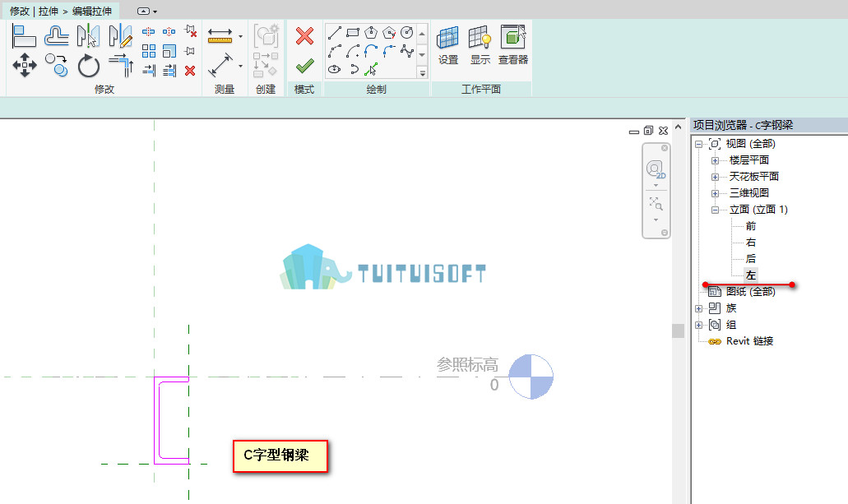
Task: Click the 2D steering wheel icon
Action: [656, 170]
